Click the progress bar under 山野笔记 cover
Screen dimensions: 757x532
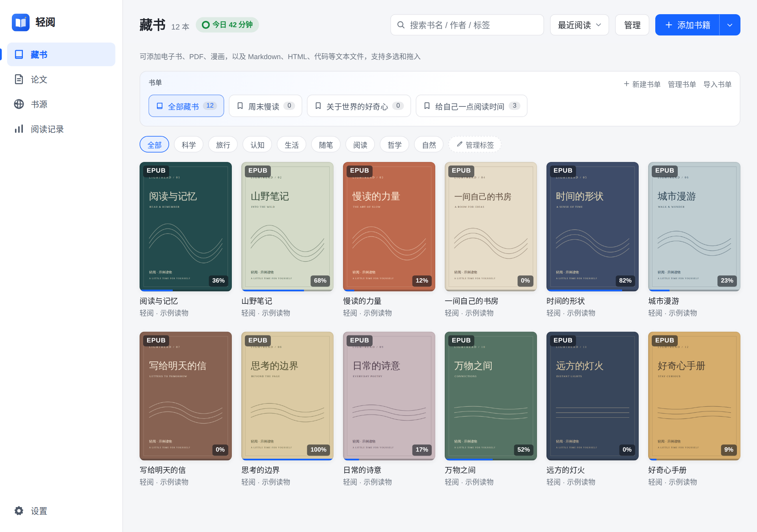[287, 290]
